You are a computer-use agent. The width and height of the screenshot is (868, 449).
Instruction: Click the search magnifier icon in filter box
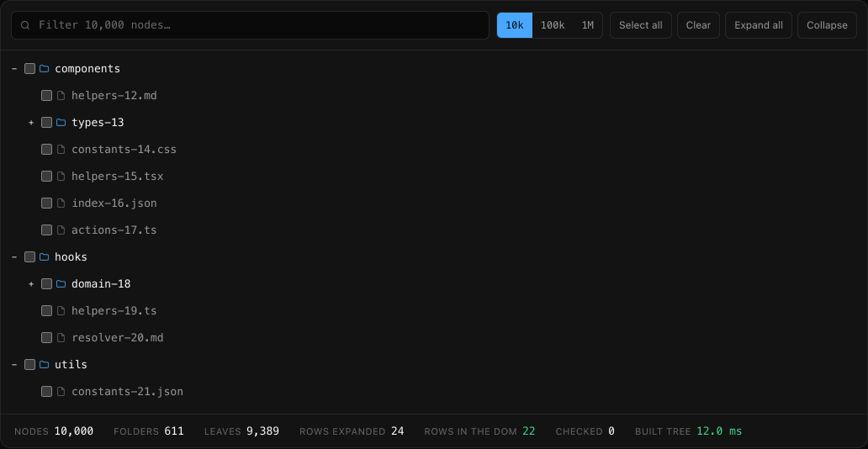click(x=25, y=25)
